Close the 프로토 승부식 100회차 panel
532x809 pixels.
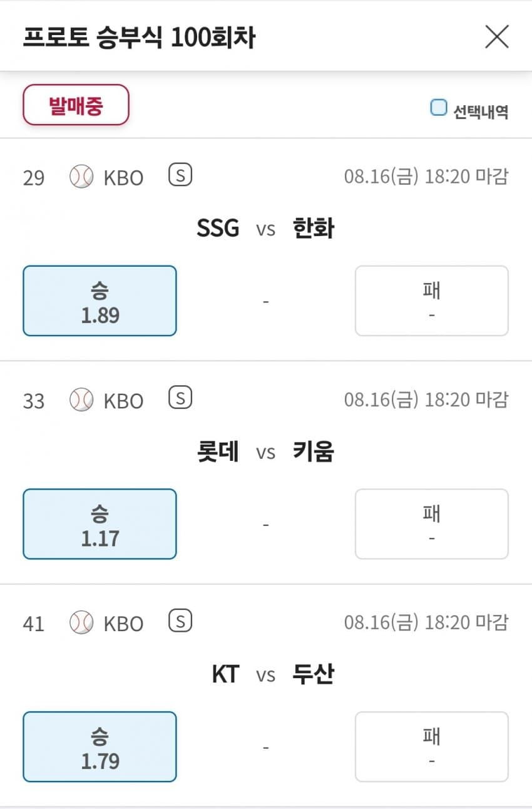497,38
